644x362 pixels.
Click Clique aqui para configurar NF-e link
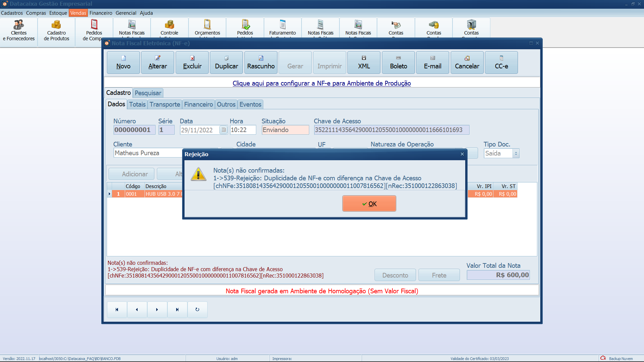(322, 83)
